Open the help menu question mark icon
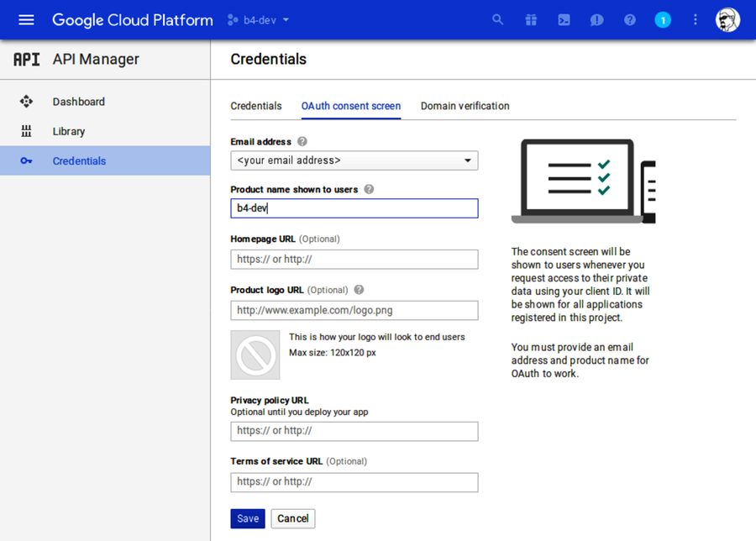Image resolution: width=756 pixels, height=541 pixels. 630,19
